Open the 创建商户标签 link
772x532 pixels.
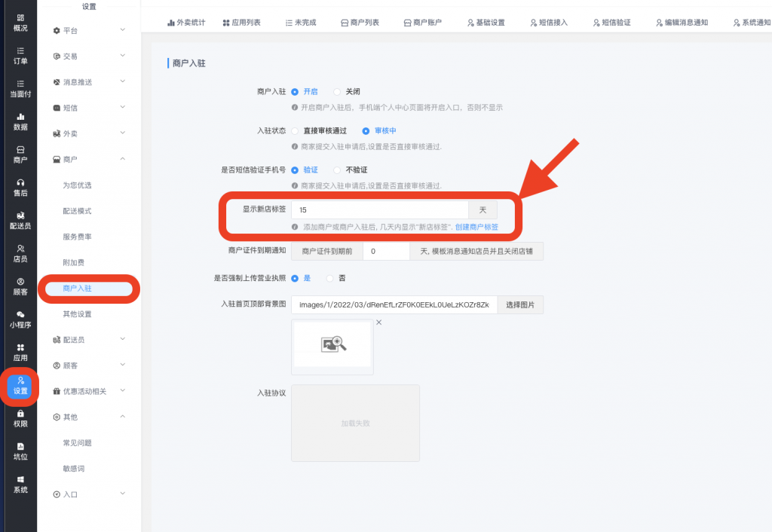click(476, 227)
